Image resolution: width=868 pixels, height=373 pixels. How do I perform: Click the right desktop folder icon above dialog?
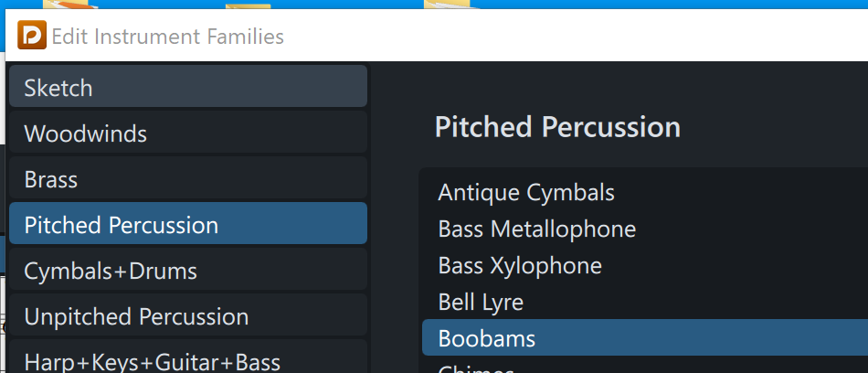click(x=448, y=5)
